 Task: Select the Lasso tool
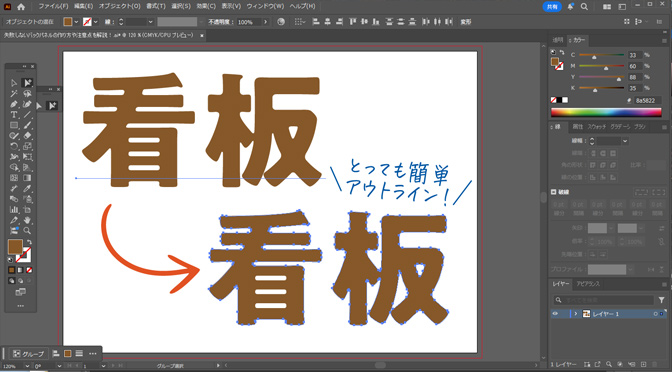point(27,93)
